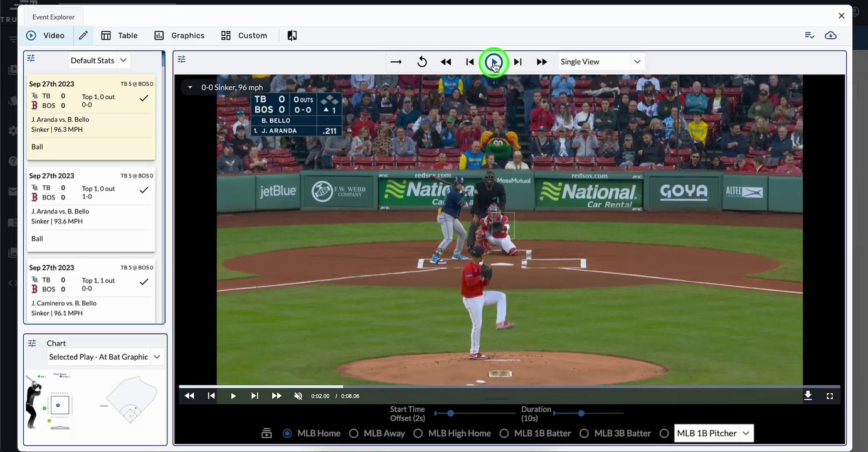Click next-frame in the video player bar
Screen dimensions: 868x452
coord(255,395)
